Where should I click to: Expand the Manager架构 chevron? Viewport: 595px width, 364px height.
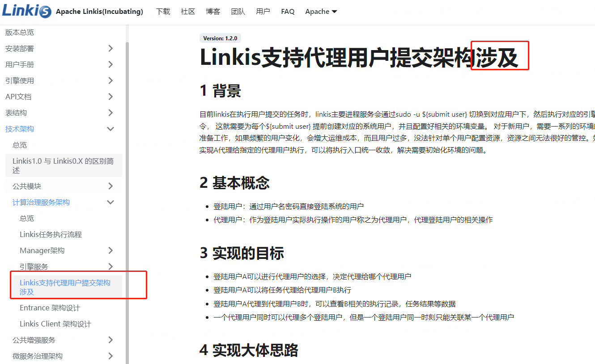[110, 250]
